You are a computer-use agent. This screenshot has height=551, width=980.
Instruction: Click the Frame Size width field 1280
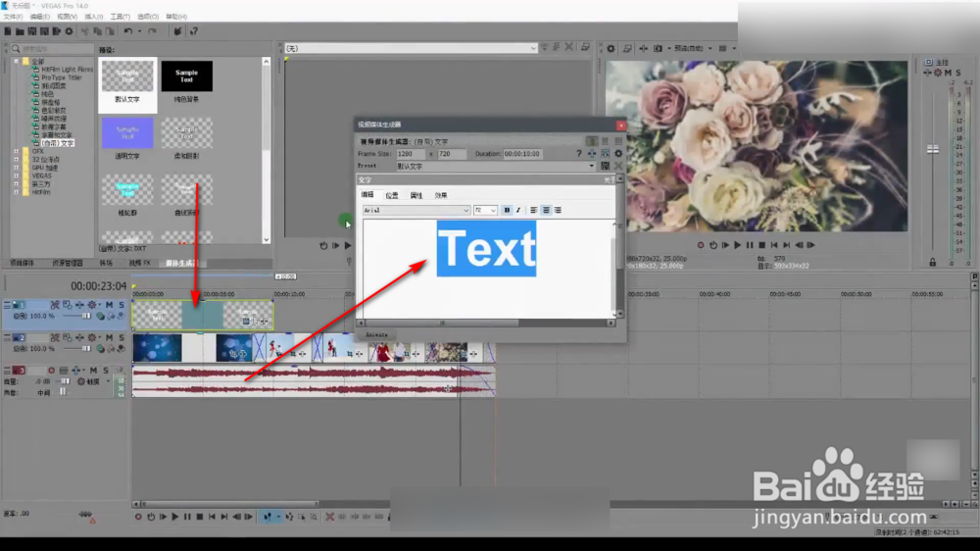pyautogui.click(x=410, y=154)
